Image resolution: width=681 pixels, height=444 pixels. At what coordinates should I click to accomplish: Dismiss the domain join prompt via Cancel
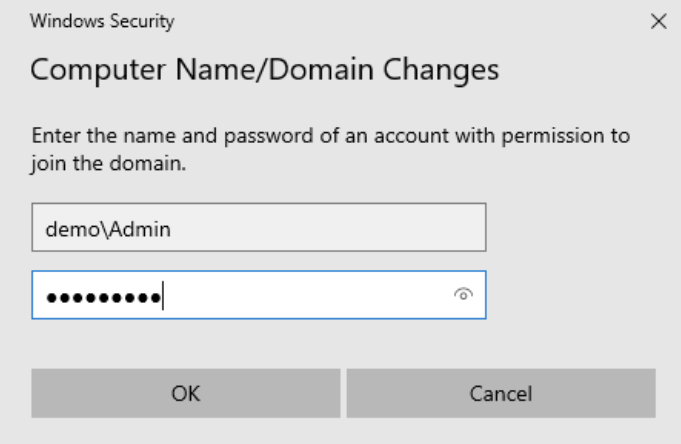(x=501, y=393)
